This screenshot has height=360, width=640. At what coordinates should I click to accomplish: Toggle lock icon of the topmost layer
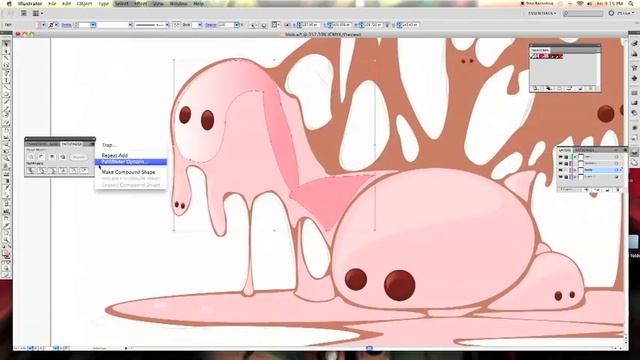coord(566,157)
